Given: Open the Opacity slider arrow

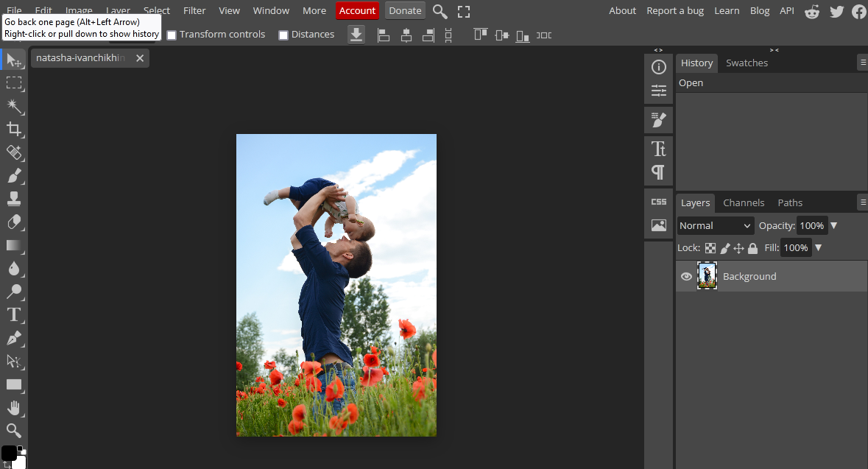Looking at the screenshot, I should (833, 225).
